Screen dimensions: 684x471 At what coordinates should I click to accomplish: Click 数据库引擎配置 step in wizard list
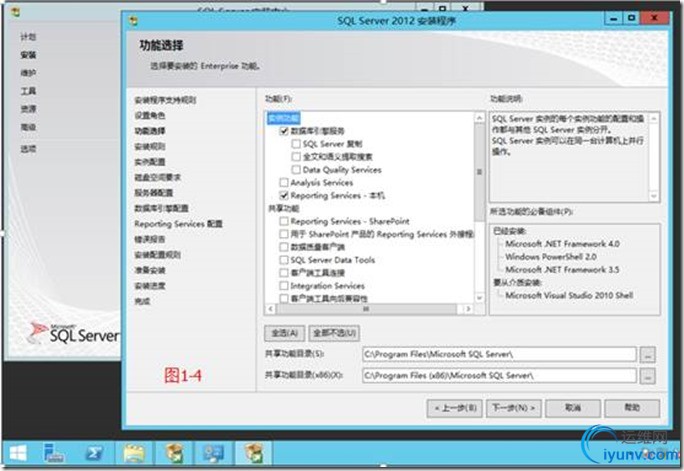pos(161,208)
